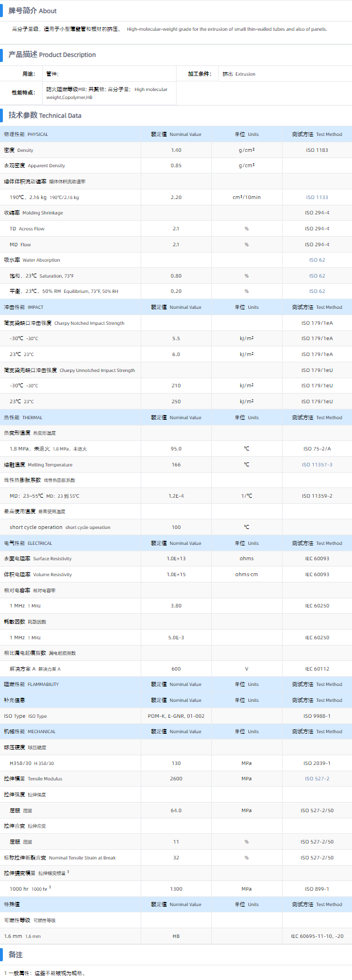Viewport: 352px width, 980px height.
Task: Select the POM-K, E-GNR, 01-002 ISO Type value
Action: click(x=176, y=716)
